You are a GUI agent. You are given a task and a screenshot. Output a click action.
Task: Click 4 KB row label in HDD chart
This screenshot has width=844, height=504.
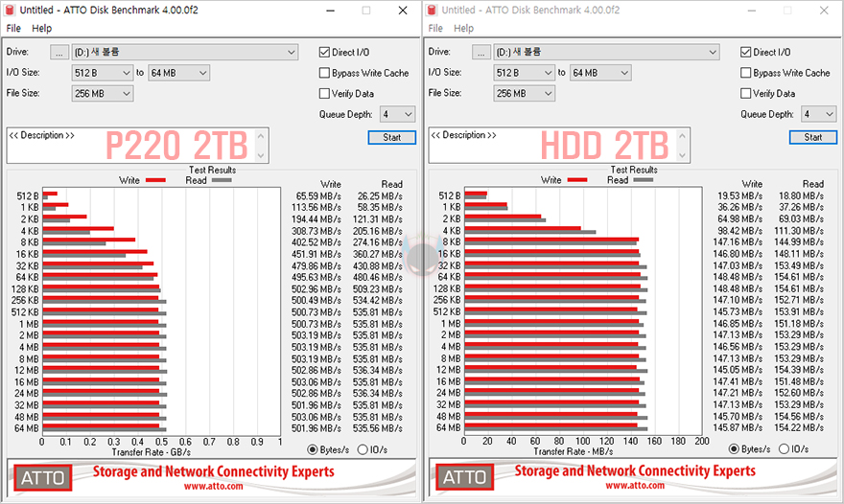pos(452,231)
